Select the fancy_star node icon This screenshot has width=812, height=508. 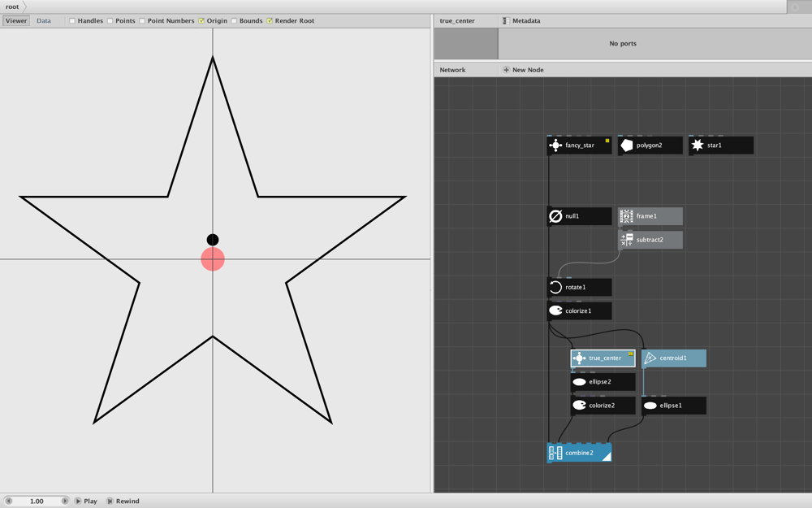pos(555,145)
